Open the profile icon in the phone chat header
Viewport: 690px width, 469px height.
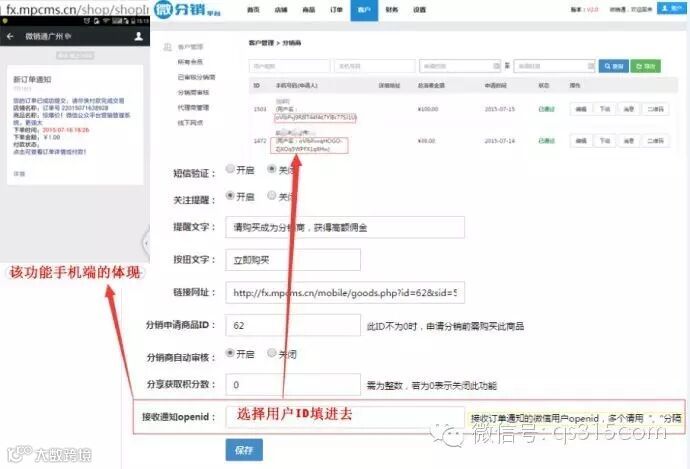click(x=138, y=36)
